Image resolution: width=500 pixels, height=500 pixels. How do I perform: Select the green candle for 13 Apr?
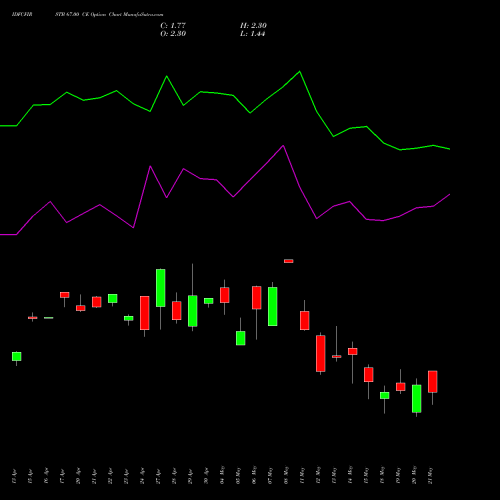tap(17, 356)
